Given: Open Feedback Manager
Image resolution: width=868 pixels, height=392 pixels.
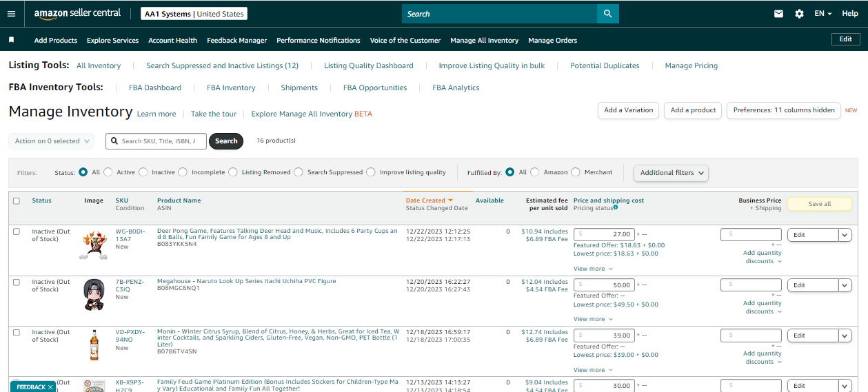Looking at the screenshot, I should [x=237, y=41].
